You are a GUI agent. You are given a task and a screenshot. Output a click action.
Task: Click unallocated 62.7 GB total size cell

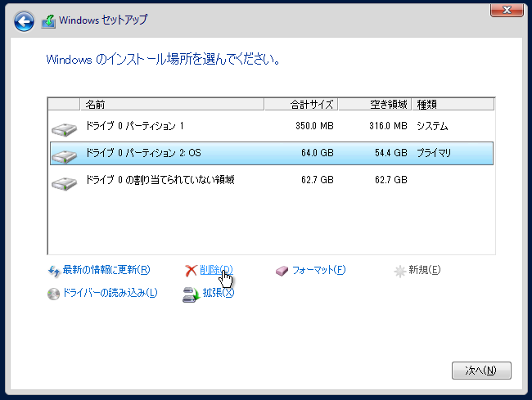click(x=318, y=180)
